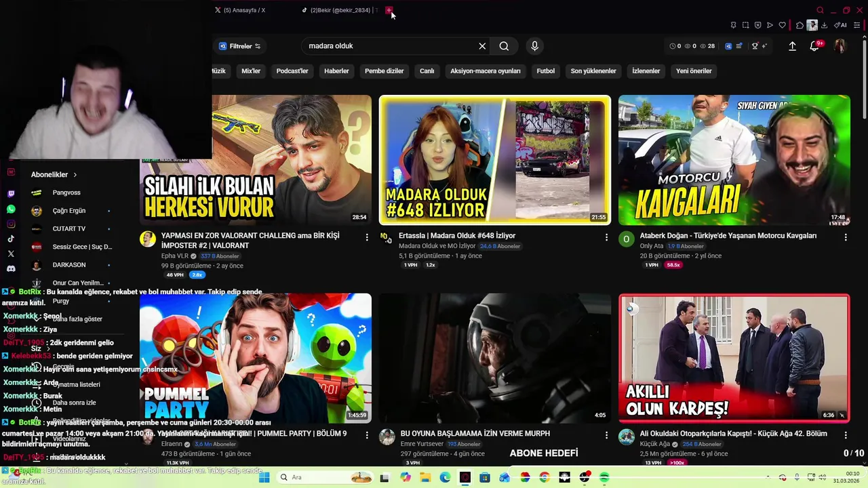Image resolution: width=868 pixels, height=488 pixels.
Task: Open more options for Ataberk Doğan video
Action: coord(846,237)
